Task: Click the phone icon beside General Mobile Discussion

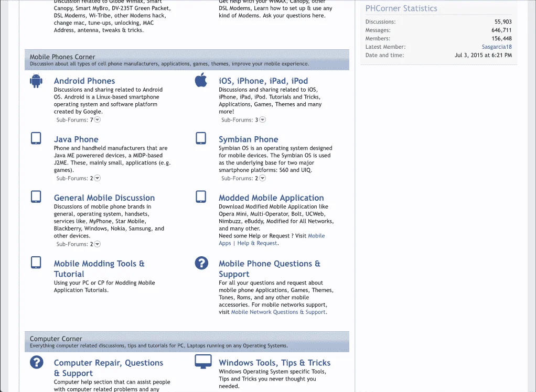Action: tap(36, 197)
